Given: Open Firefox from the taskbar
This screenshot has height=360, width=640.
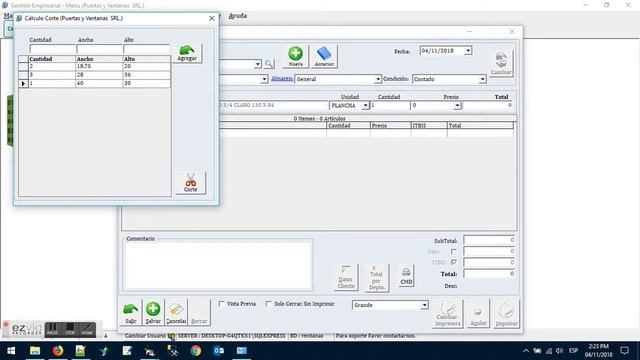Looking at the screenshot, I should (x=58, y=351).
